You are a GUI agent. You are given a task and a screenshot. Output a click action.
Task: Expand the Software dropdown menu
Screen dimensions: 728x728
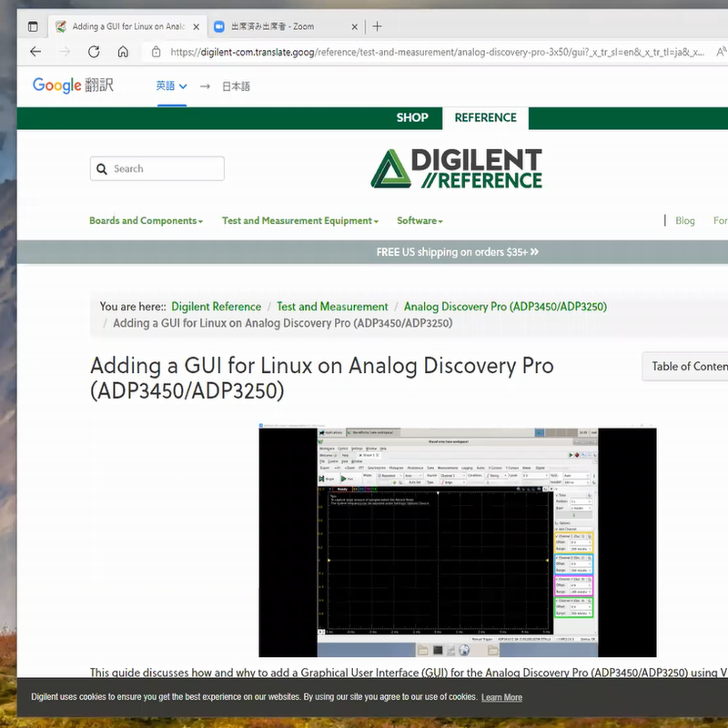[420, 221]
